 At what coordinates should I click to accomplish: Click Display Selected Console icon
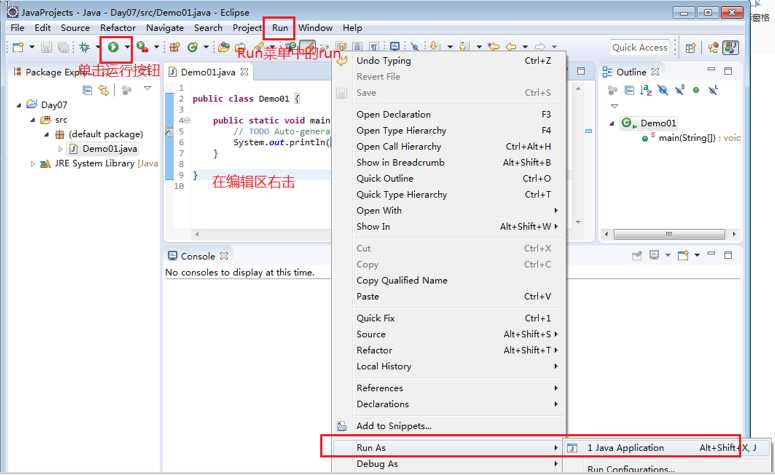click(654, 255)
